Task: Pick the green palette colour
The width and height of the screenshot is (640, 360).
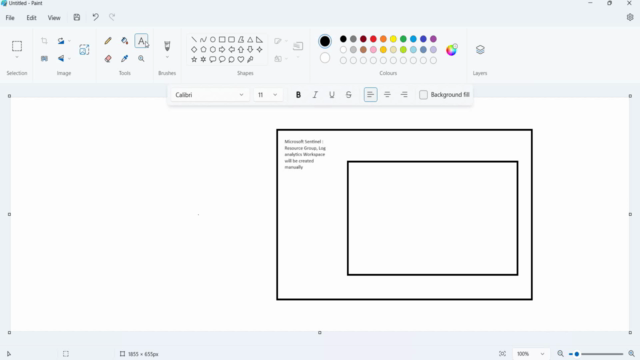Action: pyautogui.click(x=403, y=39)
